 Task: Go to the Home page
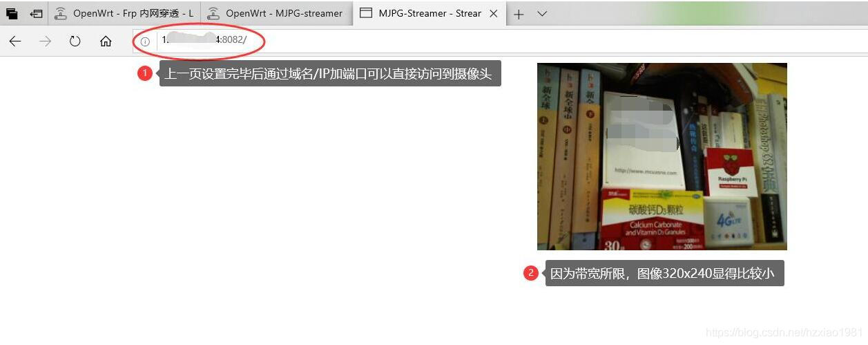click(106, 41)
